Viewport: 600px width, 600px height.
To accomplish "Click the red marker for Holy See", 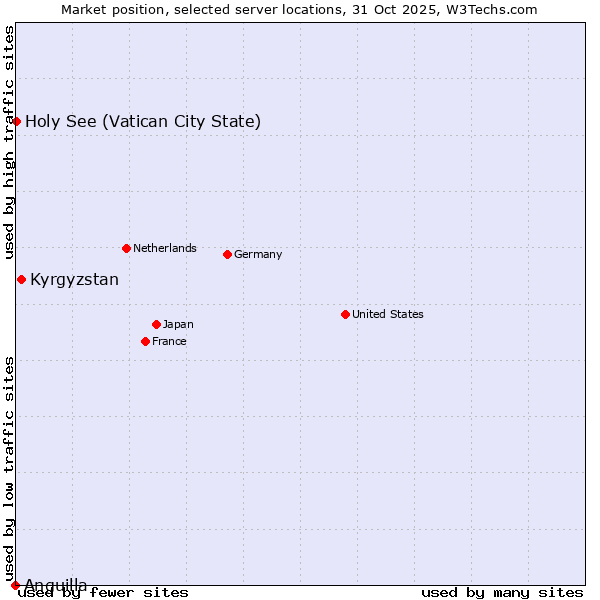I will (17, 121).
